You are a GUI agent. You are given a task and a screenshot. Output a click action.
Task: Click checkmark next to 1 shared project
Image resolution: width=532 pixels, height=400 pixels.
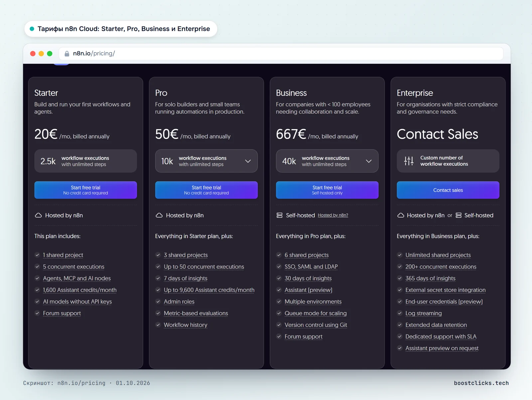point(37,255)
